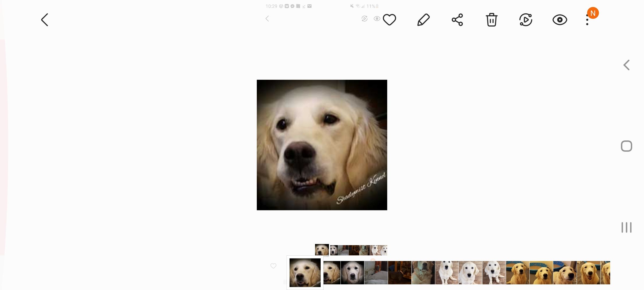Tap the small heart beside the thumbnail strip

[273, 266]
